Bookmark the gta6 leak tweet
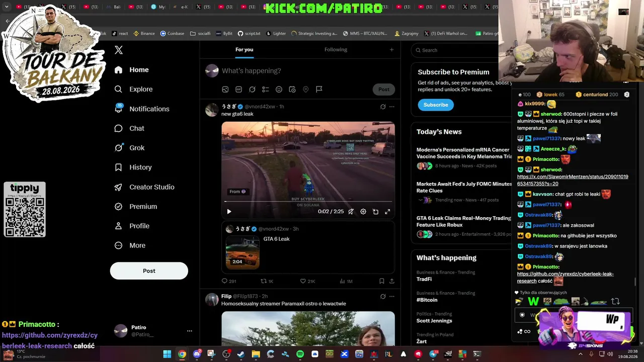Image resolution: width=644 pixels, height=362 pixels. (382, 281)
